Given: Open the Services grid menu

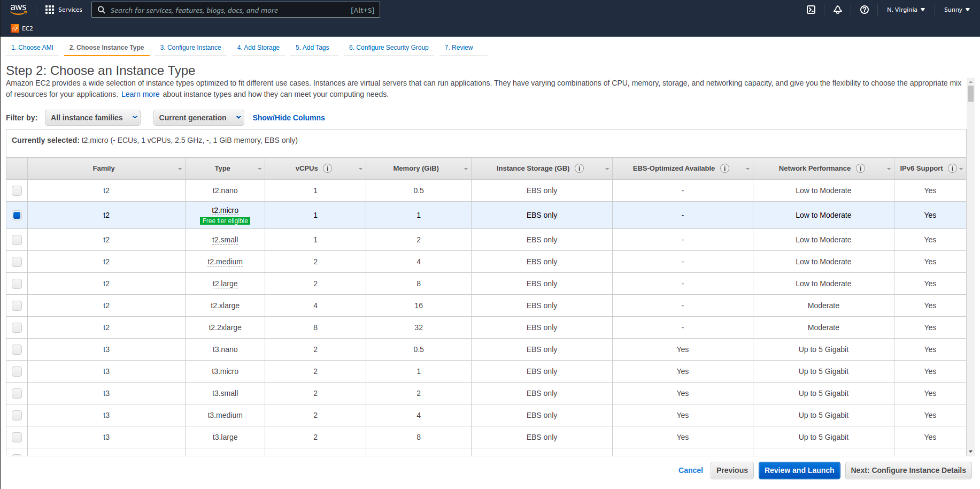Looking at the screenshot, I should tap(64, 9).
